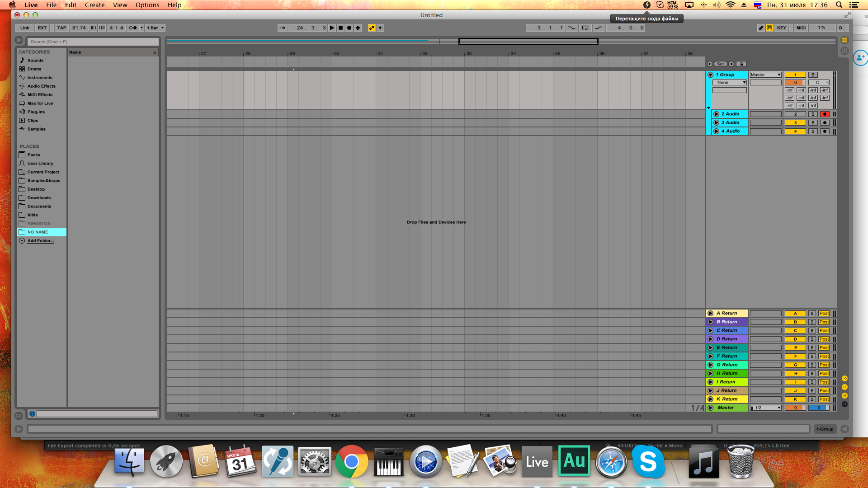Click the Loop switch icon
Viewport: 868px width, 488px height.
coord(585,28)
